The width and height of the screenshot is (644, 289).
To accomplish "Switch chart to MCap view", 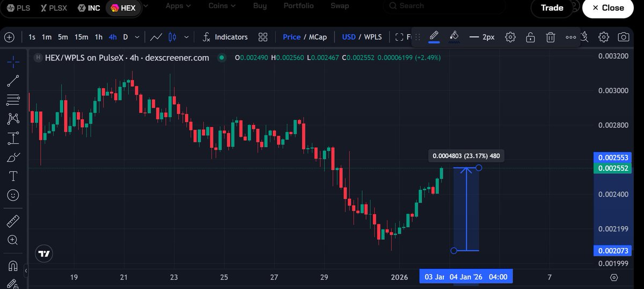I will click(319, 37).
